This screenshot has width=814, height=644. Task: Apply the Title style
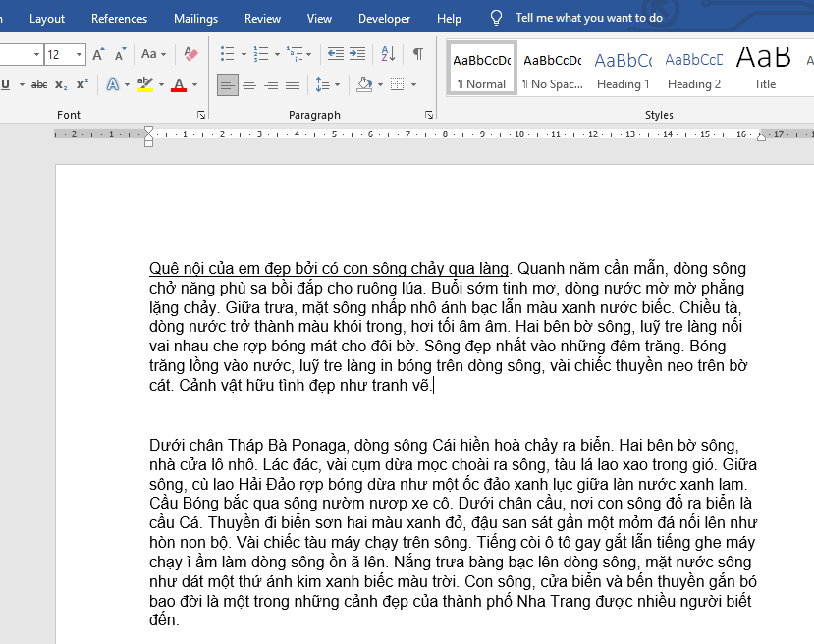coord(764,69)
